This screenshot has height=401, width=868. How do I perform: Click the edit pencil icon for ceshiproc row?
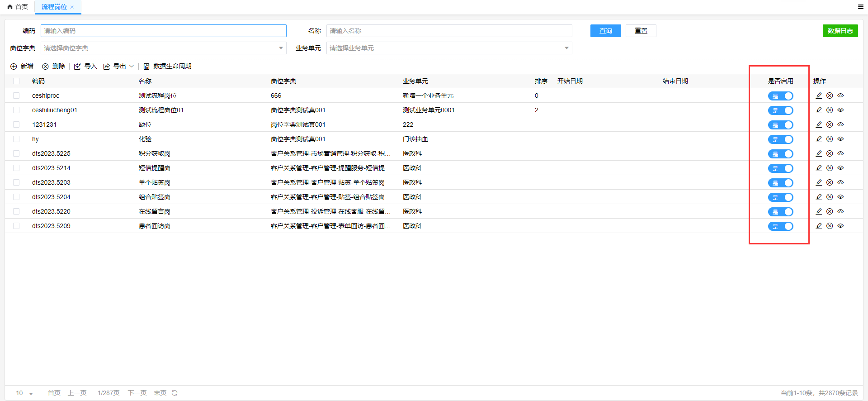coord(819,95)
